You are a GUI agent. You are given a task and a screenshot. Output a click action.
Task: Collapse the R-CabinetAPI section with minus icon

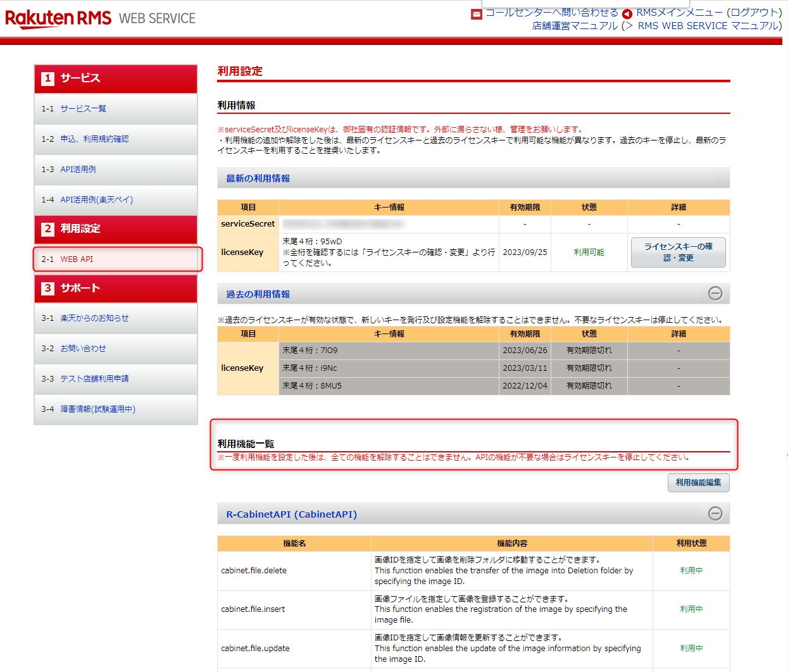coord(715,513)
